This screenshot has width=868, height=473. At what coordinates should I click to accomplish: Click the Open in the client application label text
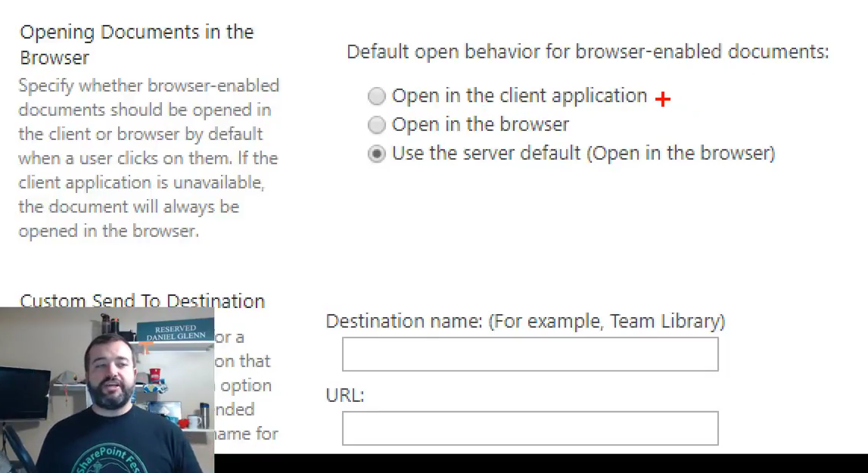[x=519, y=96]
